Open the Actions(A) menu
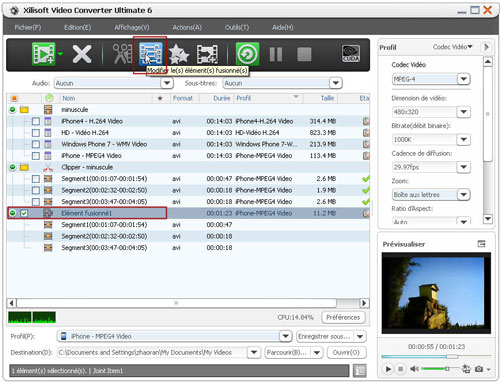Viewport: 500px width, 382px height. coord(187,27)
